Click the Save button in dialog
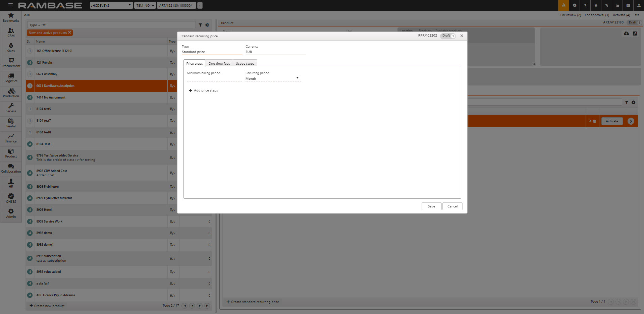This screenshot has height=314, width=644. point(431,206)
